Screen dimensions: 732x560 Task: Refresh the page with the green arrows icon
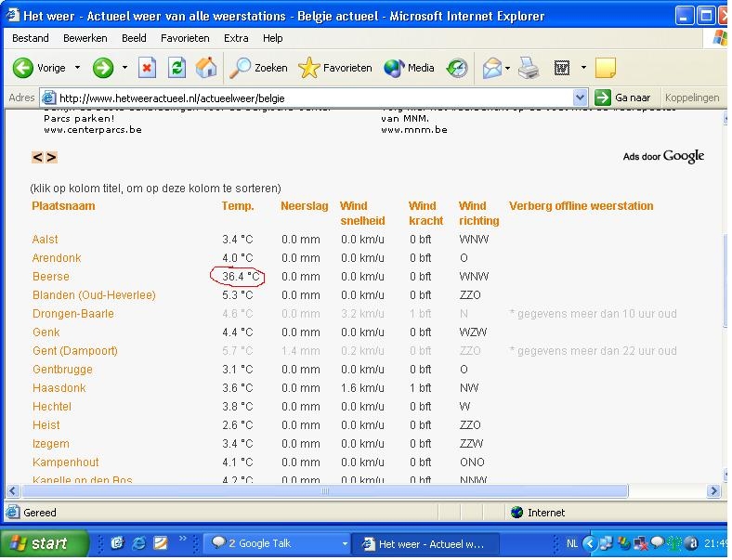click(x=176, y=68)
